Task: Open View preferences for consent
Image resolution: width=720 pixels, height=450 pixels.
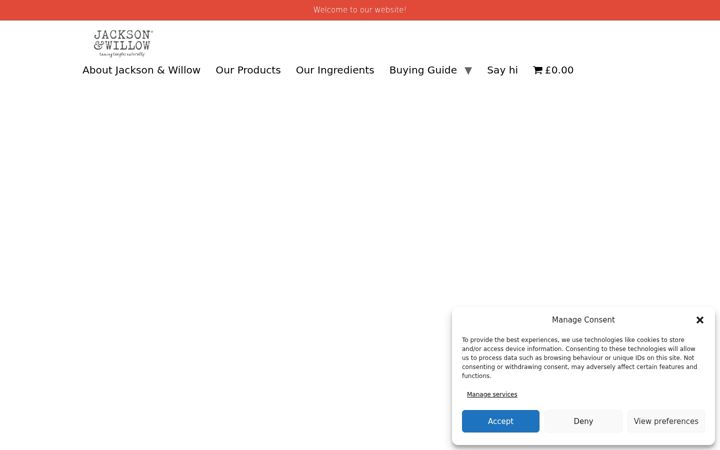Action: pos(666,421)
